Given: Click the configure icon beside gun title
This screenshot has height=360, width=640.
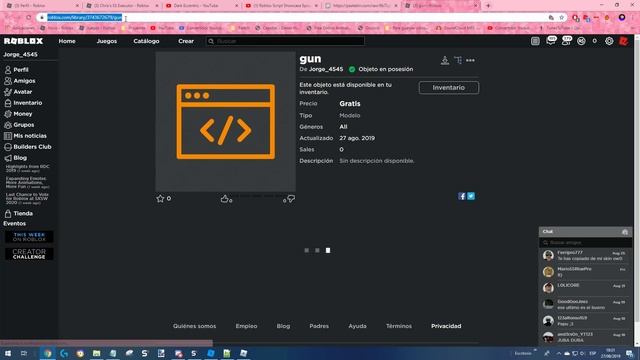Looking at the screenshot, I should point(458,60).
